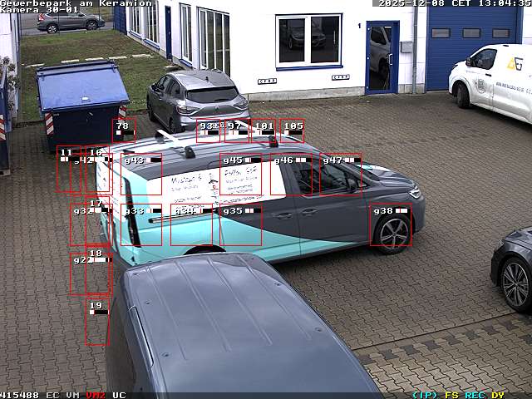Select the EC status indicator
This screenshot has width=532, height=399.
click(52, 395)
